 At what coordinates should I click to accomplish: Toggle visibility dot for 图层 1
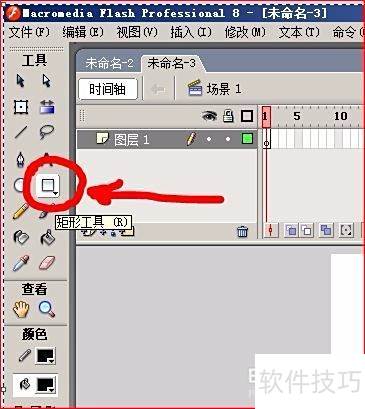[x=209, y=139]
